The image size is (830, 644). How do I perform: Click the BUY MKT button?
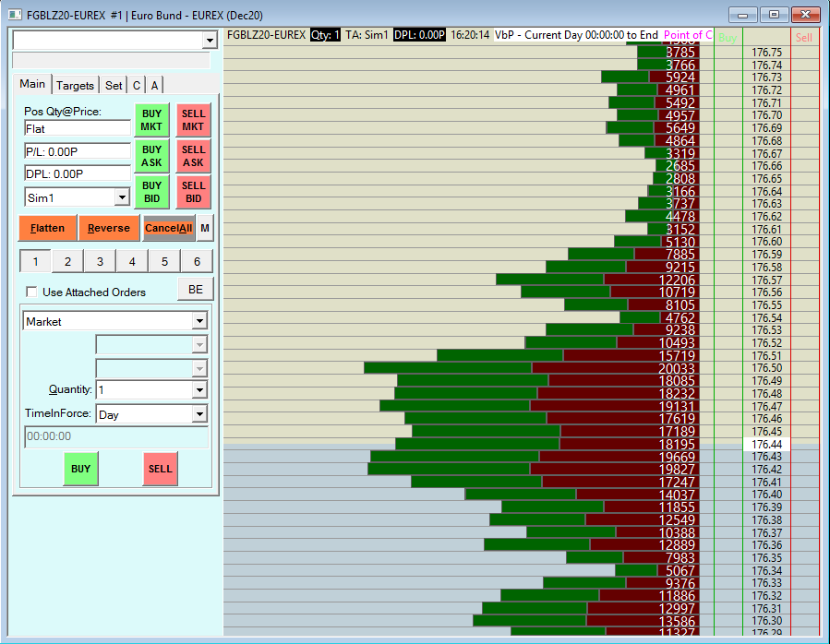(x=151, y=120)
